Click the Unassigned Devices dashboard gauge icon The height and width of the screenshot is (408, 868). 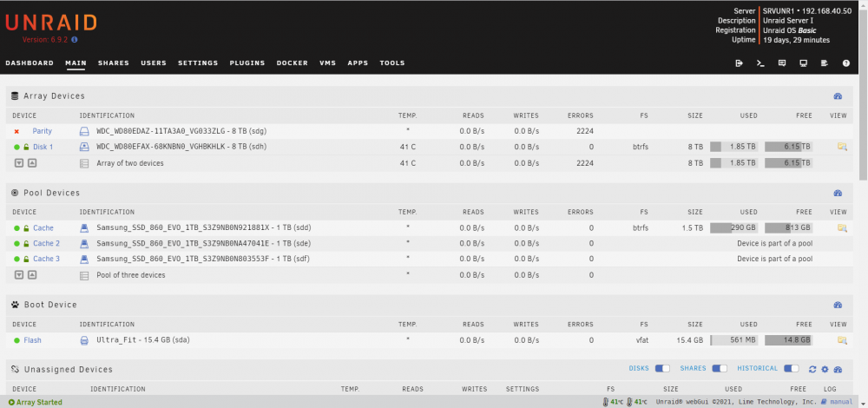pyautogui.click(x=838, y=369)
